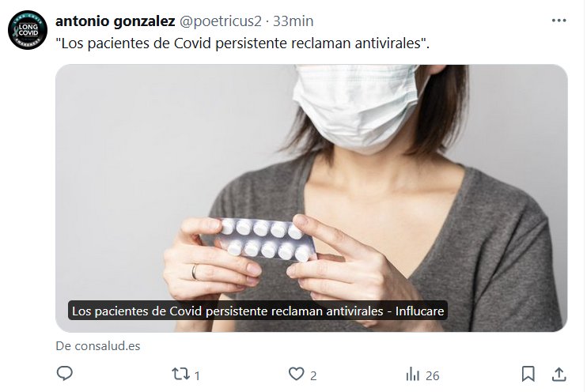587x392 pixels.
Task: Visit the @poetricus2 handle
Action: click(x=221, y=21)
